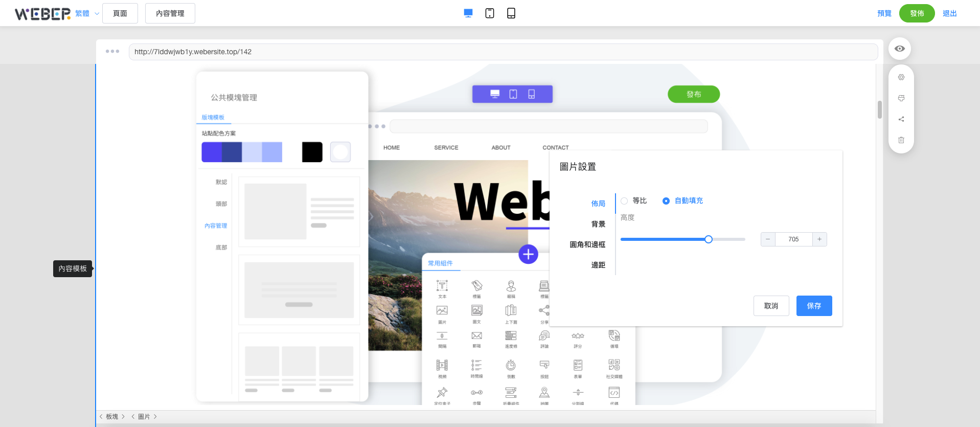The width and height of the screenshot is (980, 427).
Task: Click the 文本 text component icon
Action: [x=442, y=285]
